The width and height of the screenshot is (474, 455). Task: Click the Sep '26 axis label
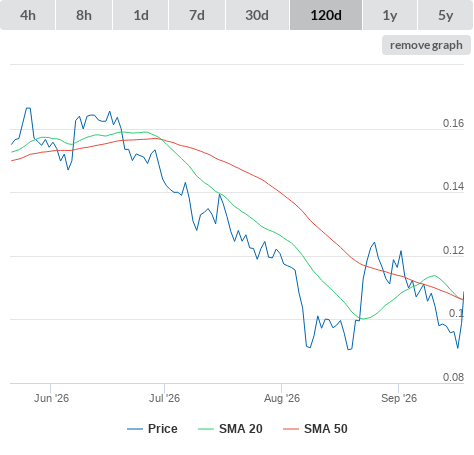(x=399, y=398)
